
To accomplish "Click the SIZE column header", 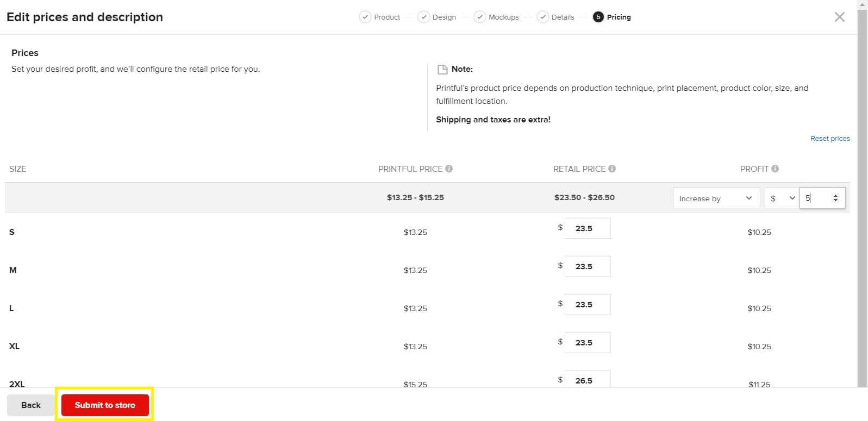I will (x=17, y=169).
